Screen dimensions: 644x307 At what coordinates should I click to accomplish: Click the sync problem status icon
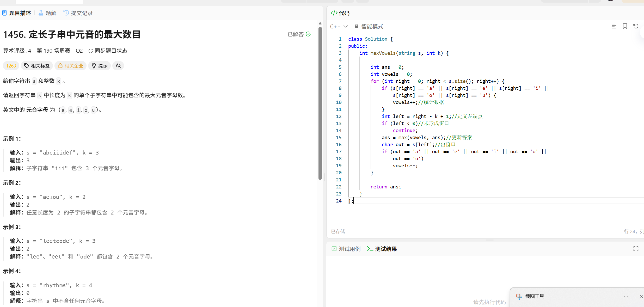91,51
